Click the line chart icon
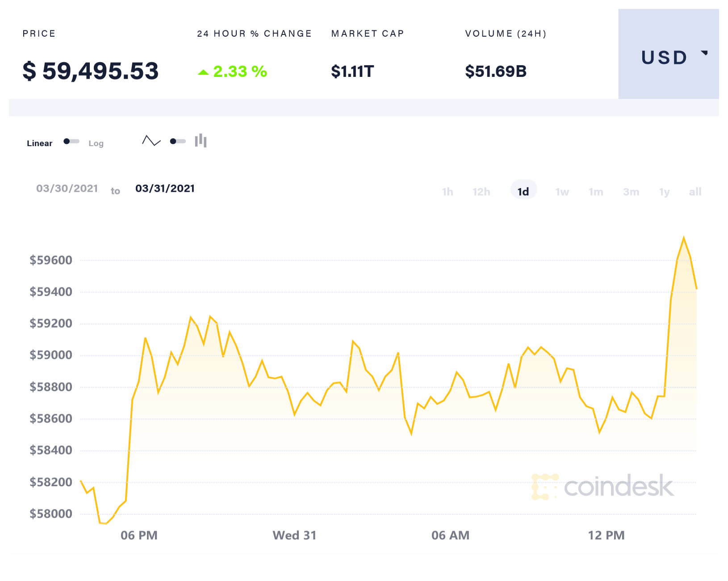The height and width of the screenshot is (581, 728). [x=151, y=141]
